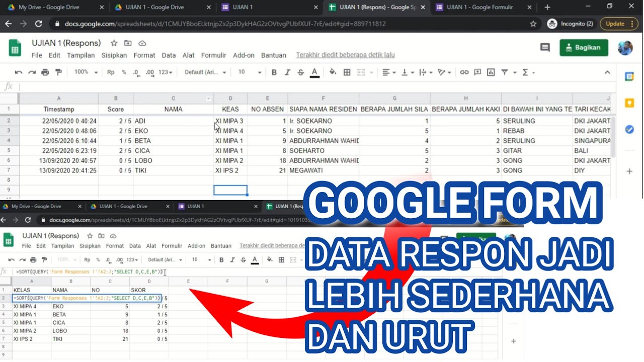The image size is (644, 362).
Task: Open Default (Ari...) font dropdown, upper toolbar
Action: point(205,72)
